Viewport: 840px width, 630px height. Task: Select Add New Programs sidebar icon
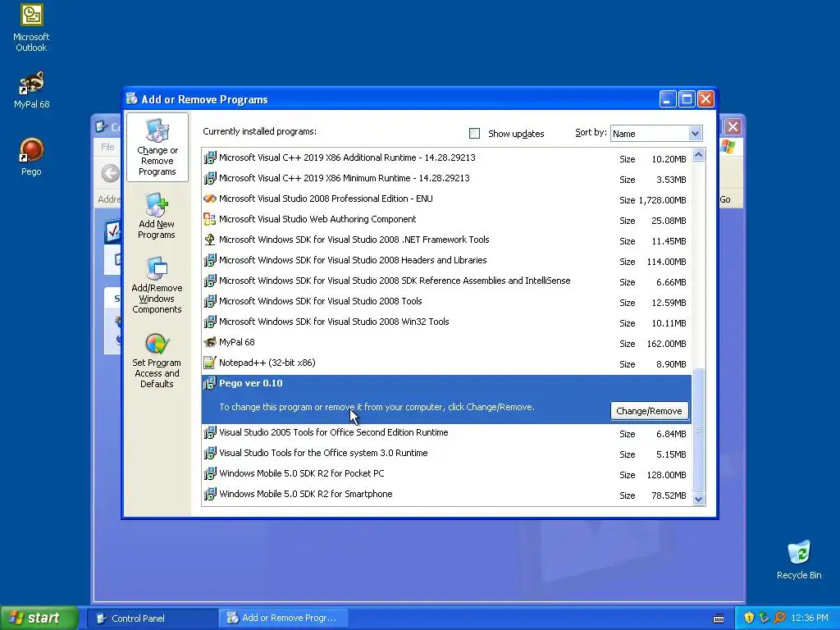157,216
